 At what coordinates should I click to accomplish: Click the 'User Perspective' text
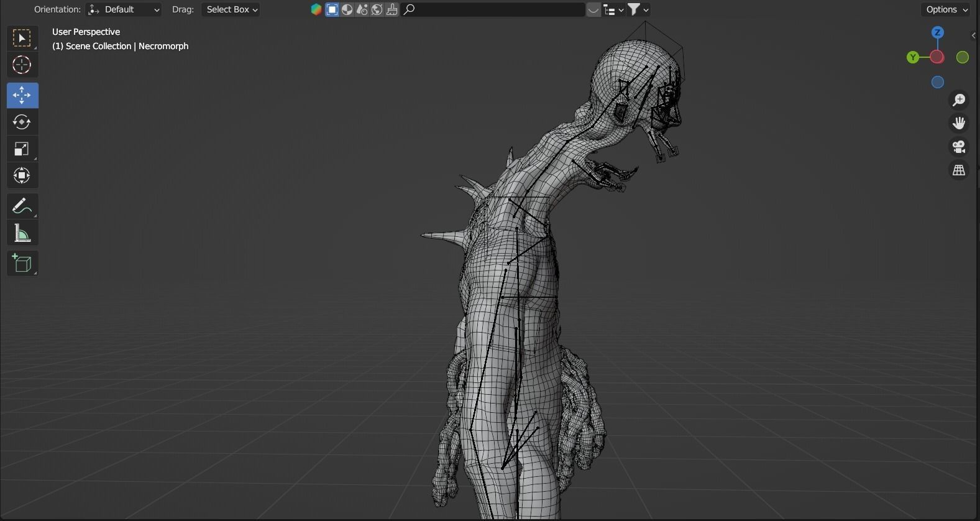click(x=86, y=32)
